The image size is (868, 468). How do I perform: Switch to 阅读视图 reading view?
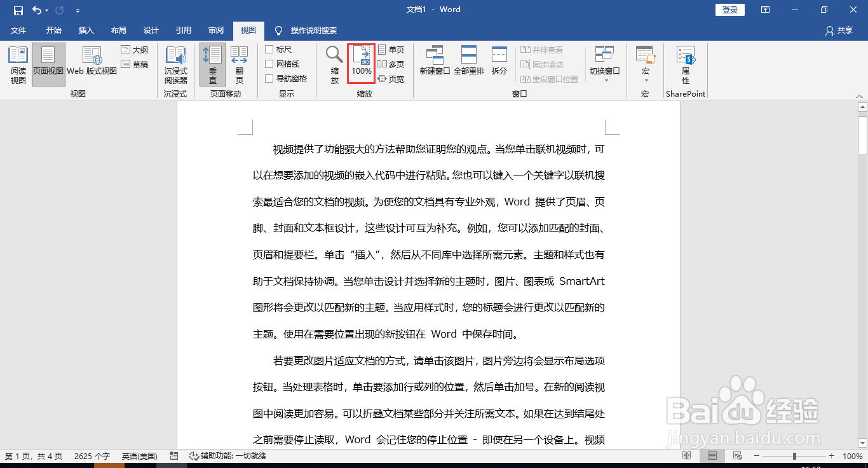[18, 63]
